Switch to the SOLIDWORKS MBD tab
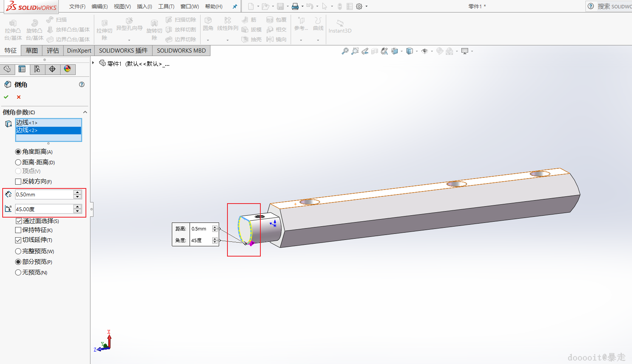The width and height of the screenshot is (632, 364). pos(181,51)
